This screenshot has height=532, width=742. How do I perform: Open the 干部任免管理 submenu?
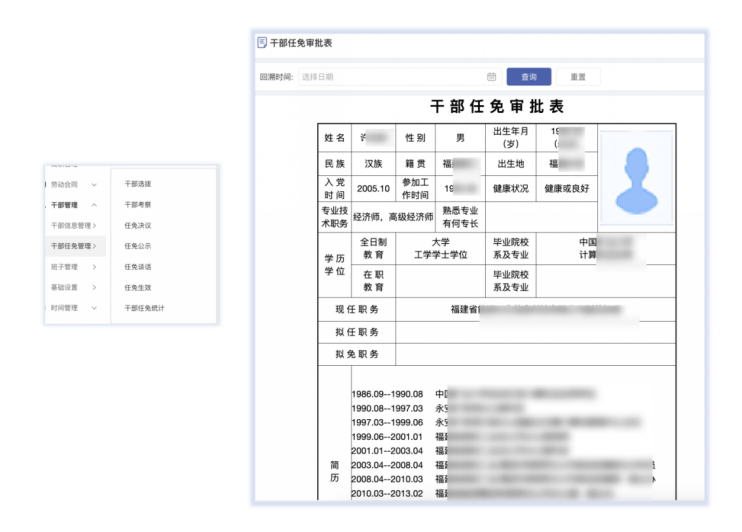coord(73,246)
